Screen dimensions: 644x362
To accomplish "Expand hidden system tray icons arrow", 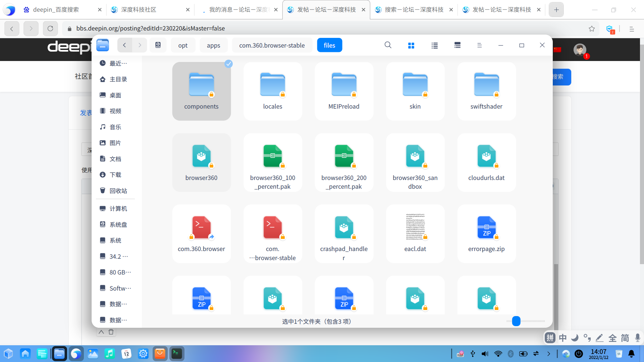I will (x=549, y=354).
